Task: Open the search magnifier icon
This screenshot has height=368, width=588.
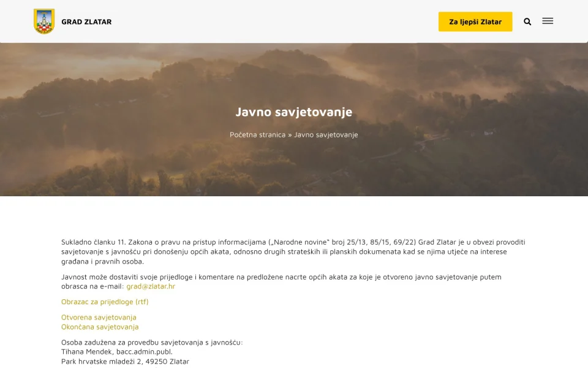Action: 527,22
